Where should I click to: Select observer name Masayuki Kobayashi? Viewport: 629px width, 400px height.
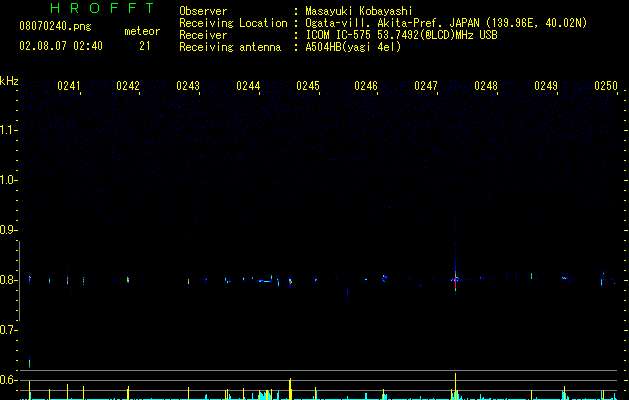coord(359,11)
